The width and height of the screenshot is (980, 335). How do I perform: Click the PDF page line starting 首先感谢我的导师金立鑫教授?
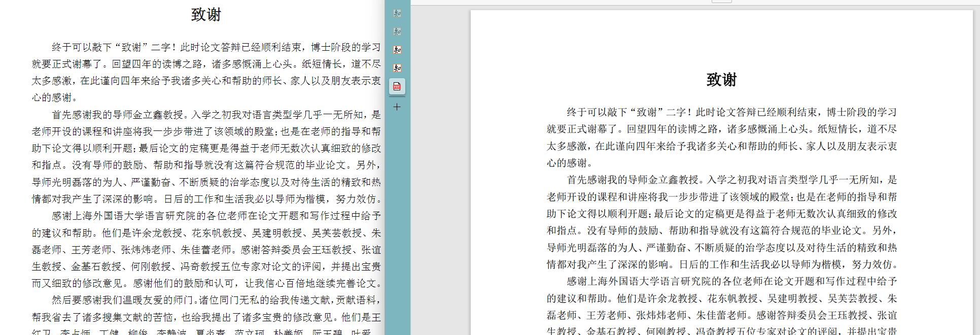tap(732, 180)
